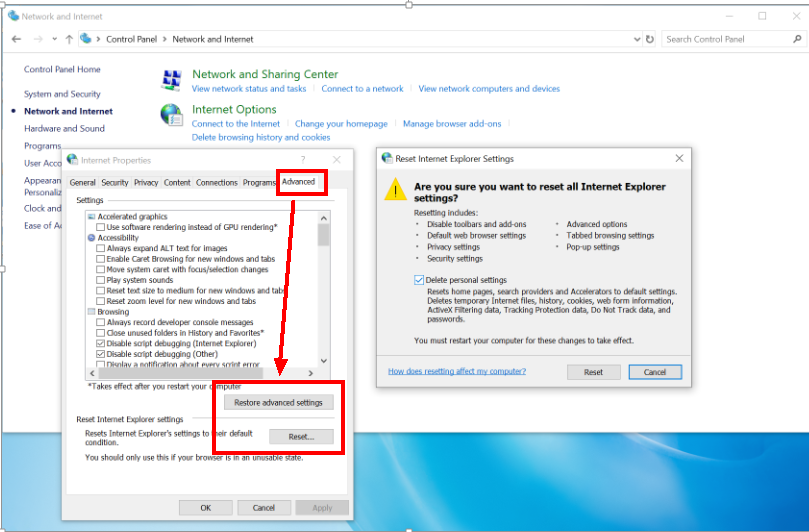Open the address bar history dropdown
Screen dimensions: 809x532
(x=637, y=39)
